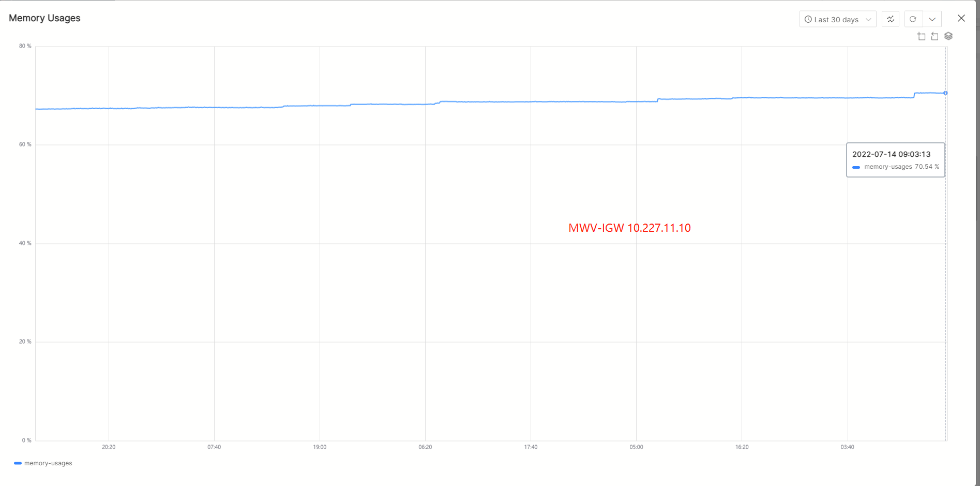Click the blue memory-usages legend swatch

click(18, 463)
